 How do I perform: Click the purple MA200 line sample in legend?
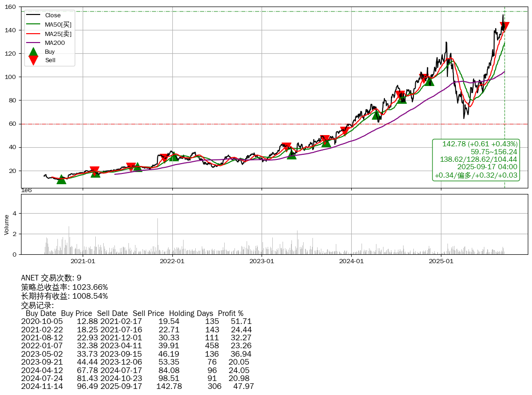click(33, 43)
